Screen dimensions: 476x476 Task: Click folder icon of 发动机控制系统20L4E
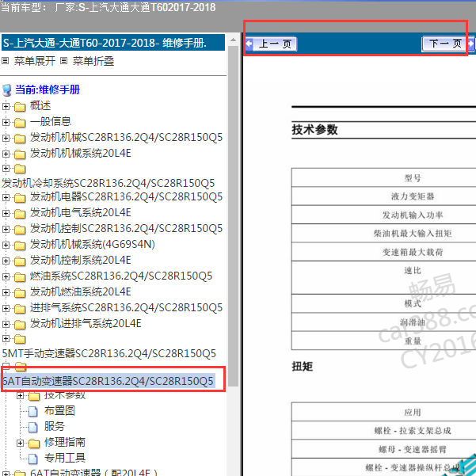pos(20,261)
